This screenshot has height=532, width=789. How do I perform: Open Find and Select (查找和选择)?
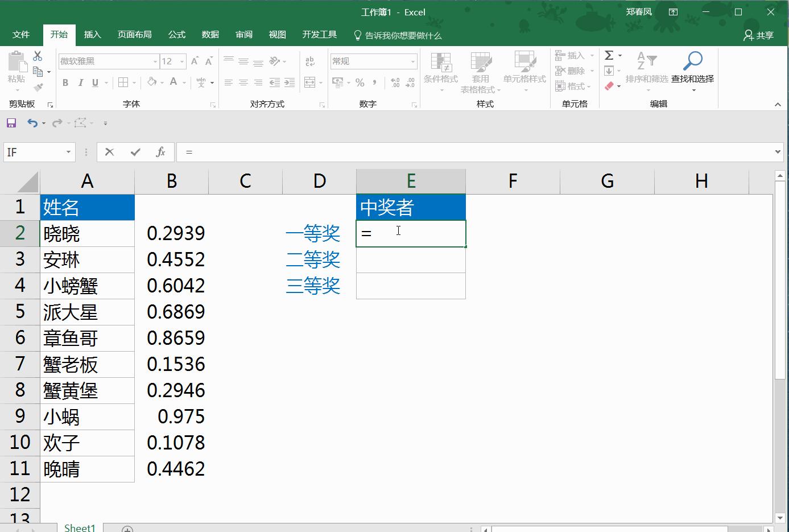[693, 68]
